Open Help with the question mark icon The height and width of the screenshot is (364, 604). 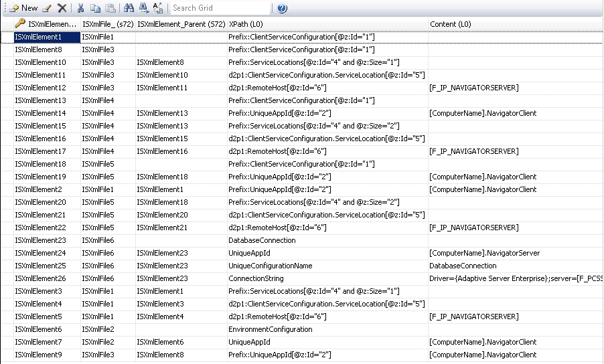click(x=282, y=9)
